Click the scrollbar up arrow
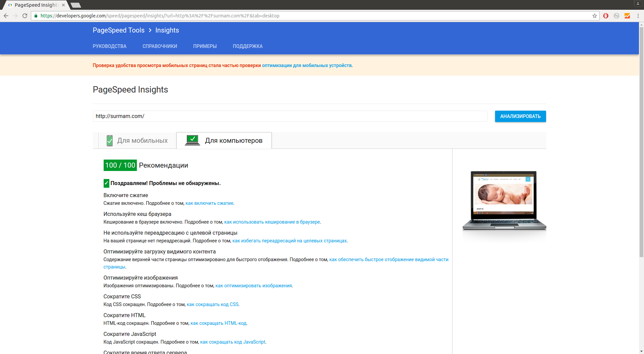This screenshot has height=354, width=644. 641,24
